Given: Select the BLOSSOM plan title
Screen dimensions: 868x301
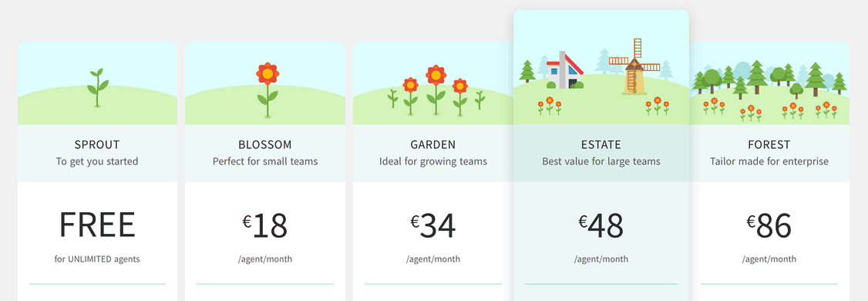Looking at the screenshot, I should tap(264, 145).
